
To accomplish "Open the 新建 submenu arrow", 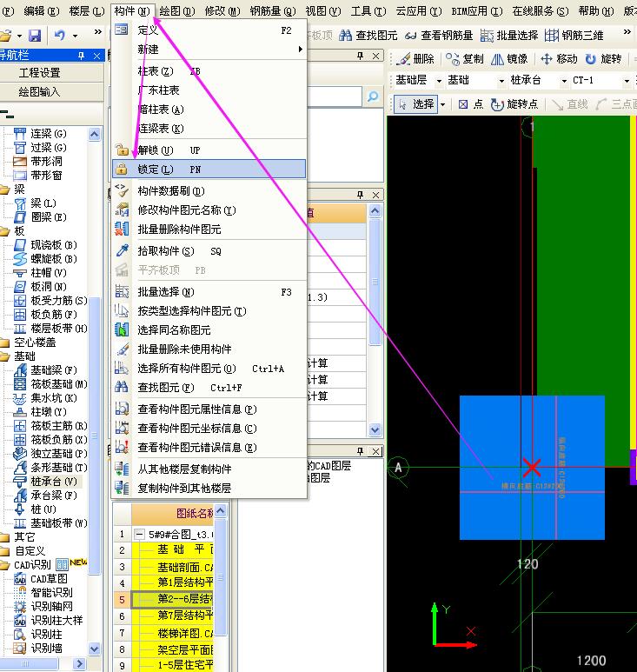I will (301, 50).
